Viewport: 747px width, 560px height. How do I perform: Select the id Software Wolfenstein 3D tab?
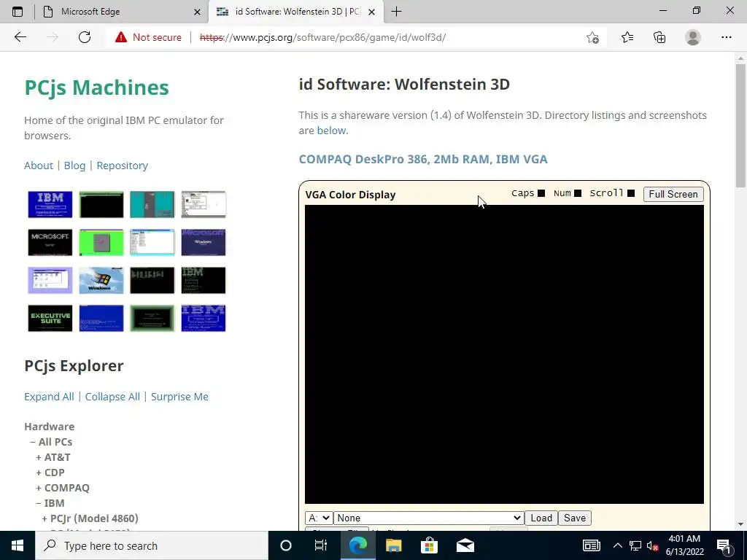click(x=295, y=12)
